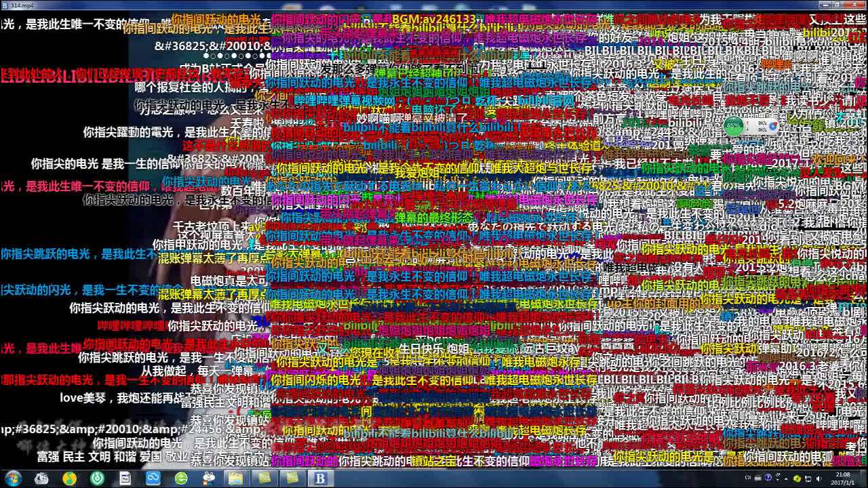Switch to the blue 'B' taskbar window
Viewport: 868px width, 488px height.
tap(320, 479)
